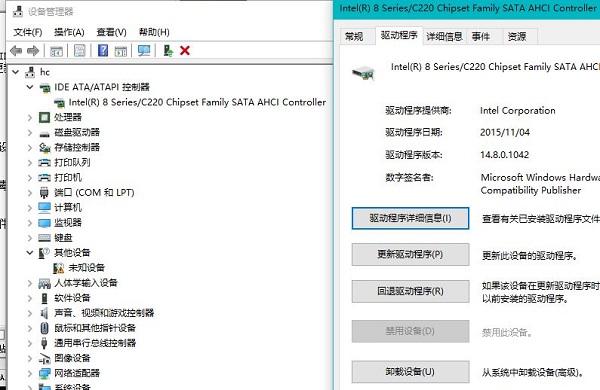This screenshot has width=600, height=390.
Task: Click the ports (COM and LPT) icon
Action: 44,193
